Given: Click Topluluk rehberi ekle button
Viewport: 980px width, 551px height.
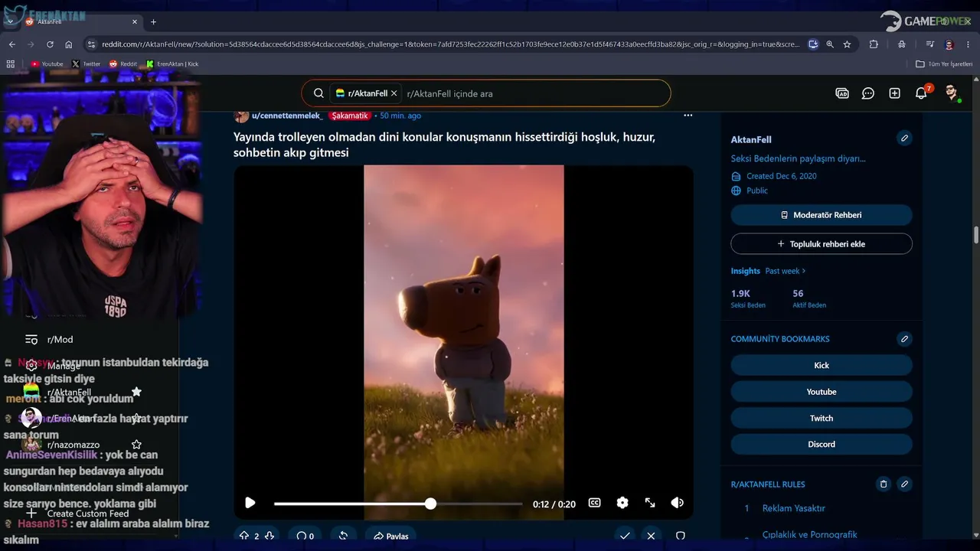Looking at the screenshot, I should pos(822,244).
